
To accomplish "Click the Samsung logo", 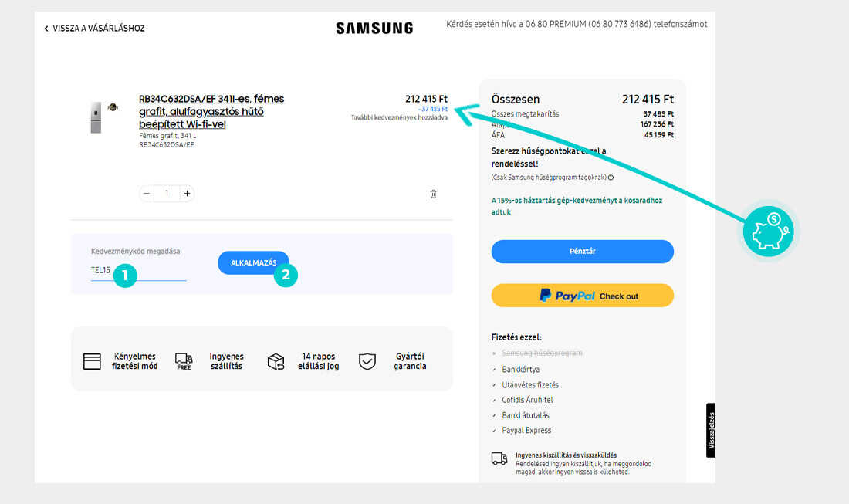I will (x=374, y=28).
